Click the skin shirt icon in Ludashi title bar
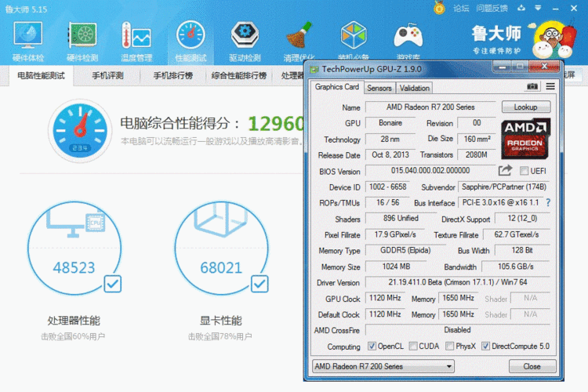Screen dimensions: 588x392 click(521, 8)
